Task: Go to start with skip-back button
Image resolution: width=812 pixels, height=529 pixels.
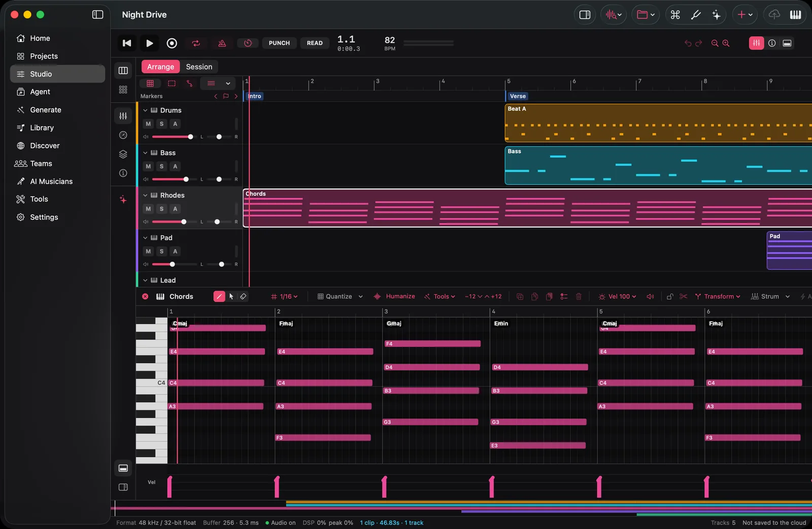Action: click(127, 43)
